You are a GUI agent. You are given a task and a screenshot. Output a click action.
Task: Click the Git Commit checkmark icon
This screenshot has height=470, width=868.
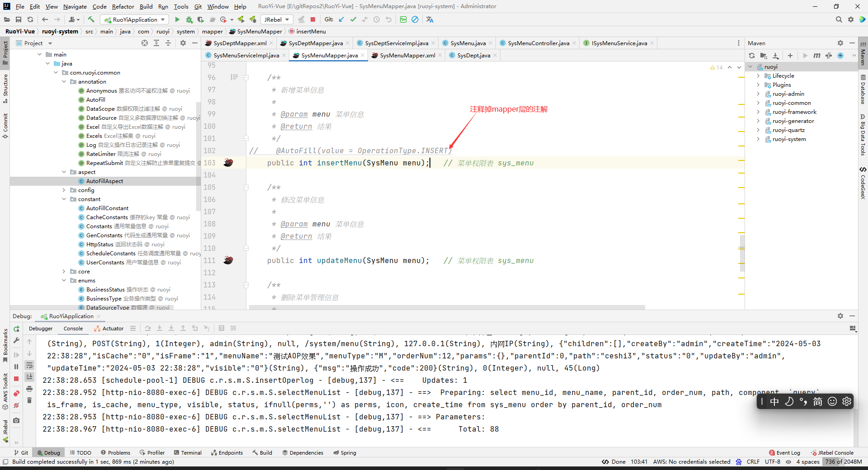pyautogui.click(x=353, y=19)
